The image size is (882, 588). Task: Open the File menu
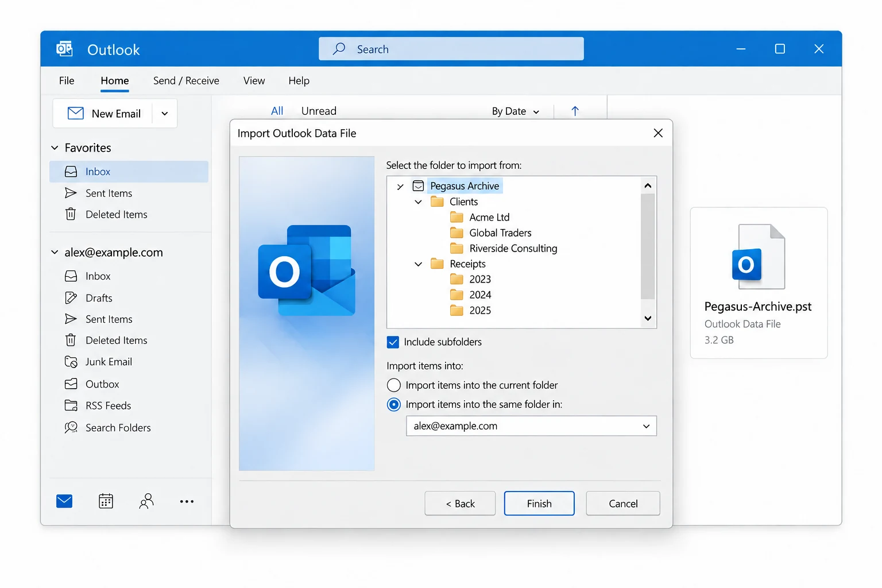pos(67,80)
